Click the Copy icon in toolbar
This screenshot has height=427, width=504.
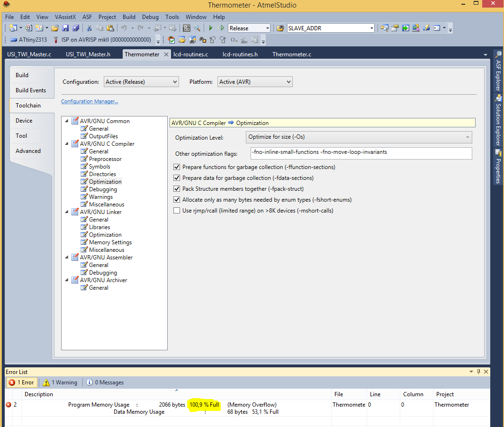click(99, 28)
